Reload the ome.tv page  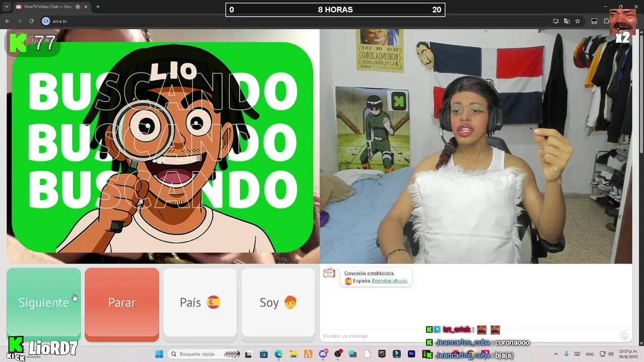31,21
